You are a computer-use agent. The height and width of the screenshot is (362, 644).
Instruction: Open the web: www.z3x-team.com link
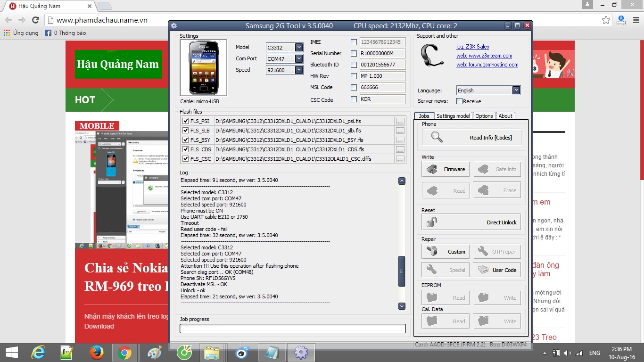point(484,56)
